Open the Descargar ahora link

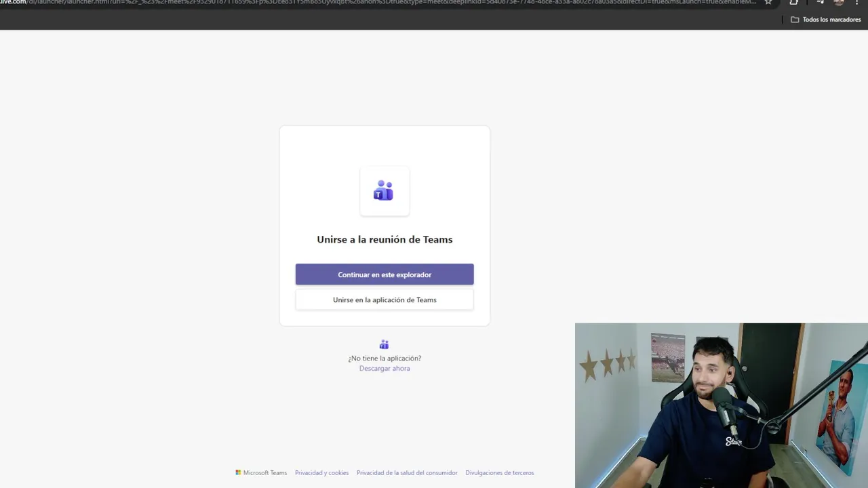[384, 369]
